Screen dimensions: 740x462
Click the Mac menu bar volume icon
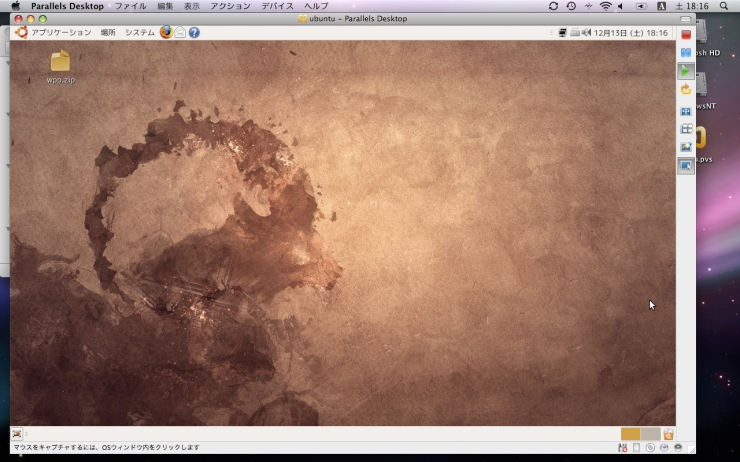click(621, 6)
